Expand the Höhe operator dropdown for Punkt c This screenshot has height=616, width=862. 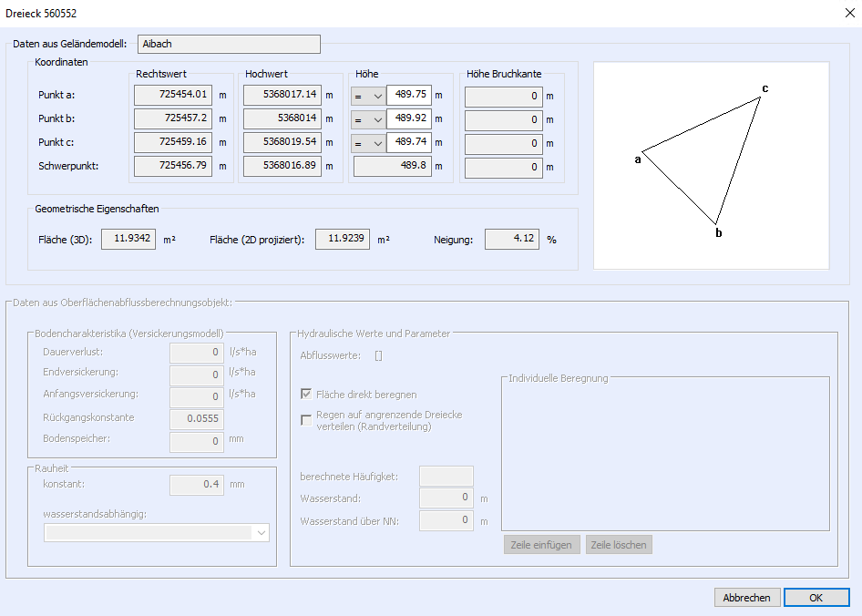point(368,142)
